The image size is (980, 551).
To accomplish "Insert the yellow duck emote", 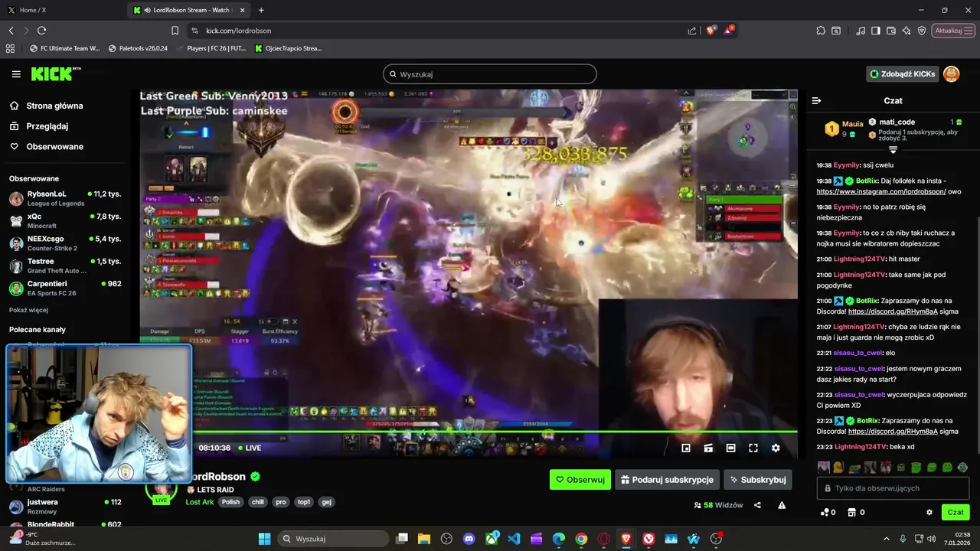I will point(838,468).
